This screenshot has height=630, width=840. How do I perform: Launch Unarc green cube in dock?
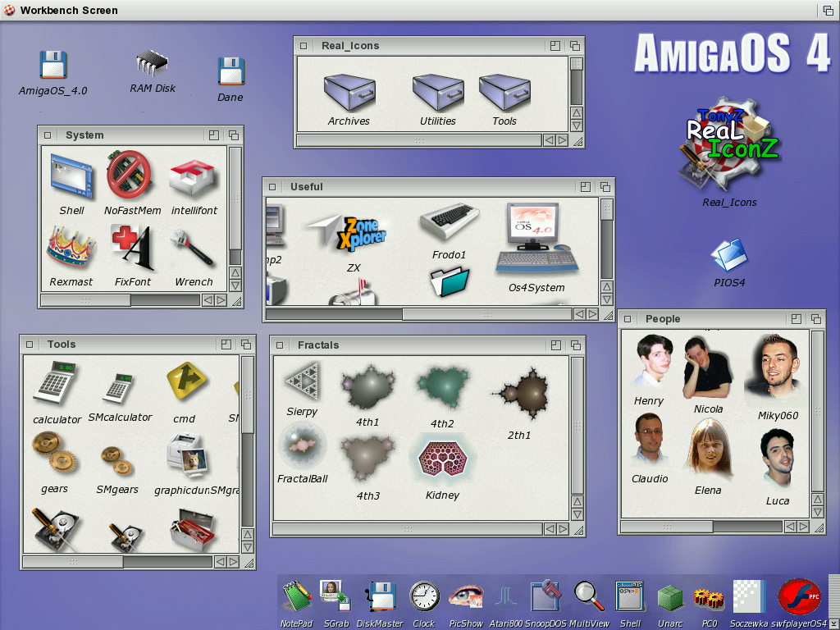point(670,598)
